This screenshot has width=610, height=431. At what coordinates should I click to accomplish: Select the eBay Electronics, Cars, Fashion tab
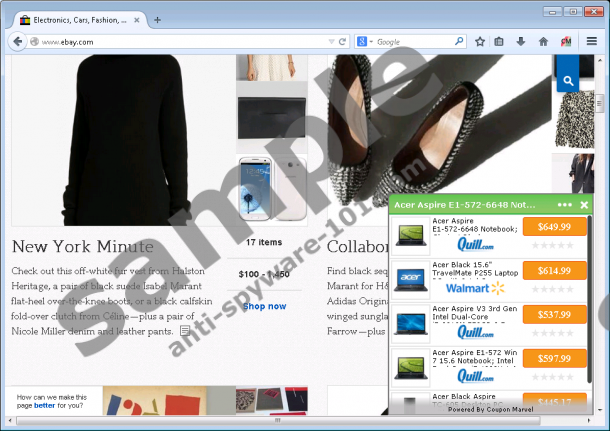(76, 19)
